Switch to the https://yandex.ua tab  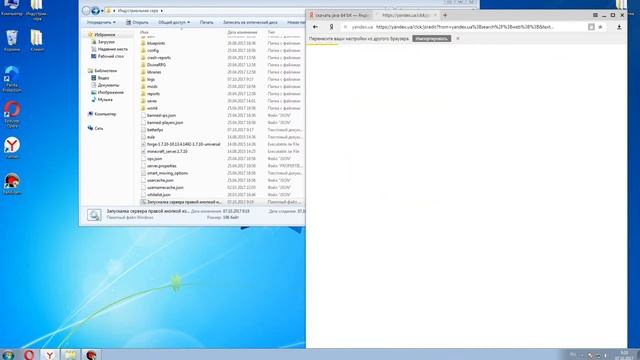[406, 15]
